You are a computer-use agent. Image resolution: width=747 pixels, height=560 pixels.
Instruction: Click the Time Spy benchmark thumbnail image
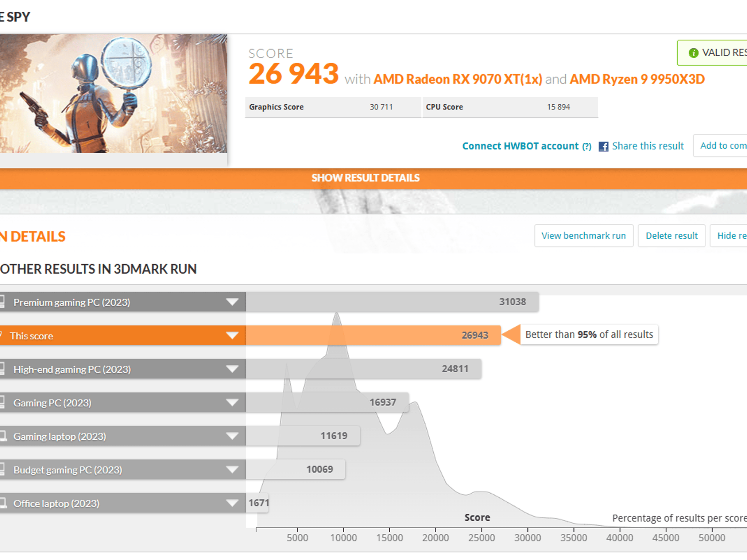pos(113,94)
